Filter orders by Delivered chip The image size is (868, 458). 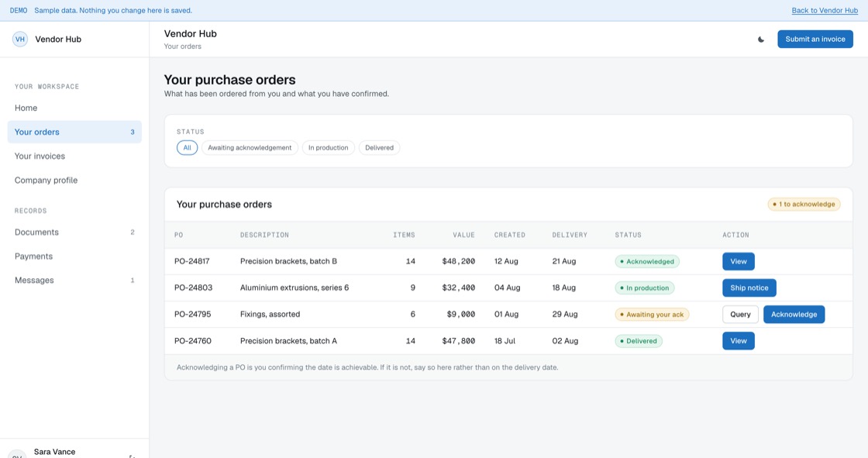click(x=379, y=148)
